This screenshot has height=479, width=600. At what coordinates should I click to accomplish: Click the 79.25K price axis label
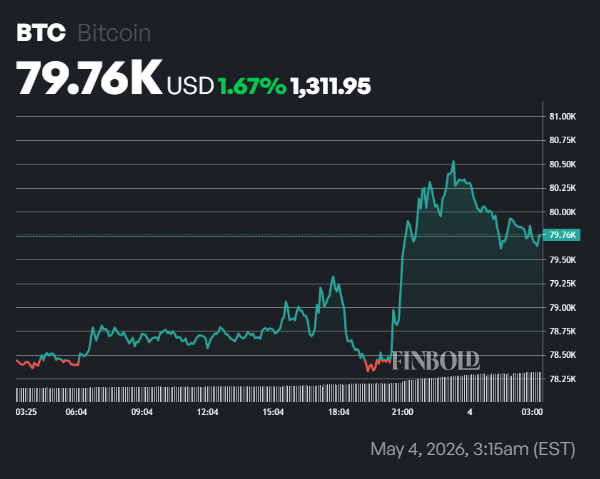click(x=562, y=284)
